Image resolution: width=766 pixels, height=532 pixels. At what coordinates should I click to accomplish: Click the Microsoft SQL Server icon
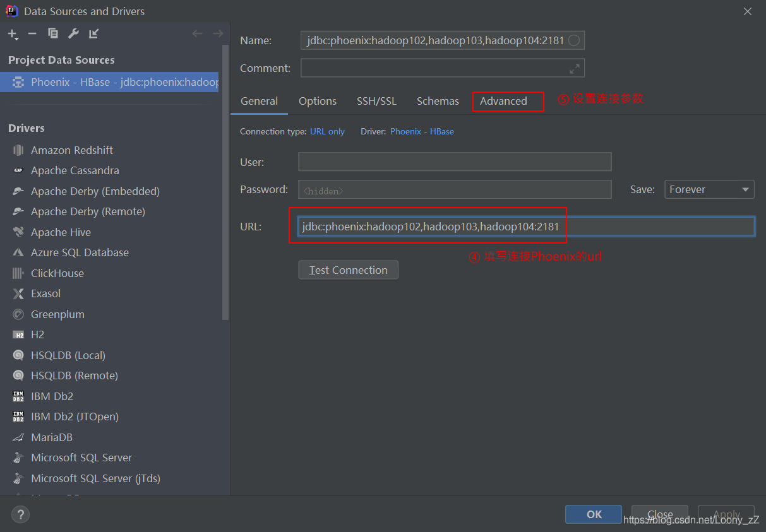pos(18,458)
